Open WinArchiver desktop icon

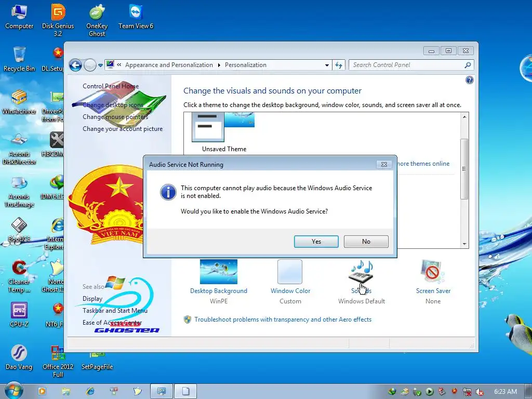point(19,102)
